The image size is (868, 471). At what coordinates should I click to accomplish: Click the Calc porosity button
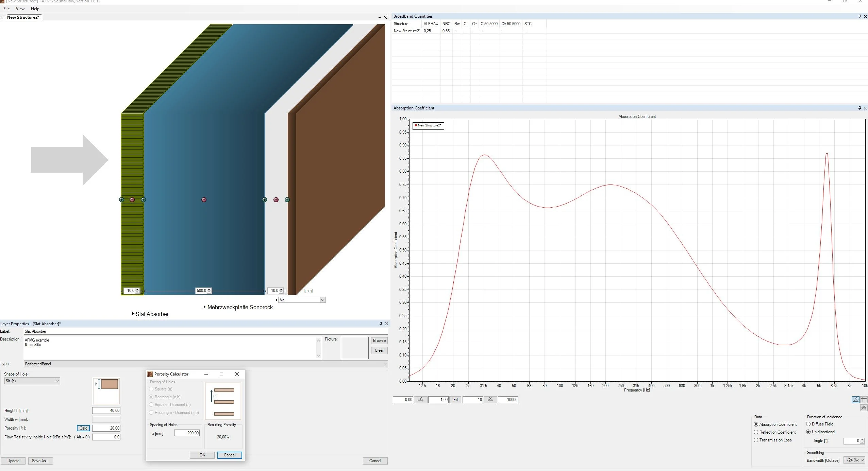tap(83, 428)
